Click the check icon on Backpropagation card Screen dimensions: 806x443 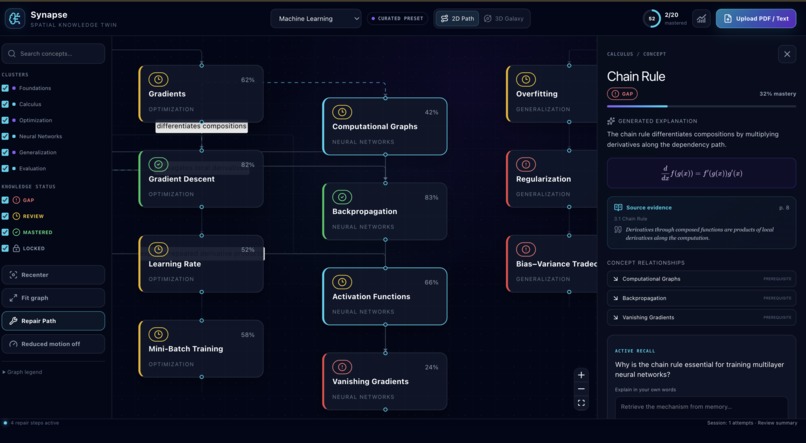(x=342, y=197)
